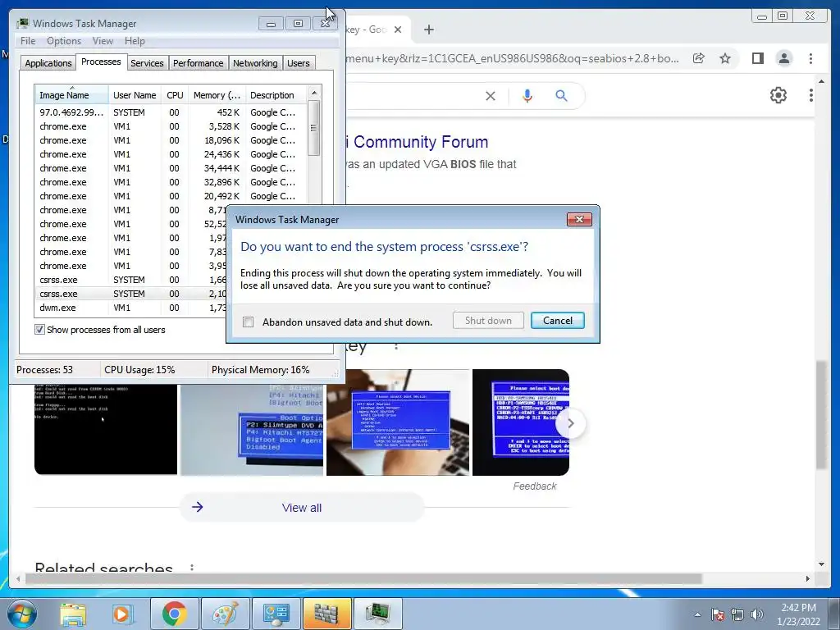The width and height of the screenshot is (840, 630).
Task: Check Abandon unsaved data and shut down
Action: pyautogui.click(x=248, y=322)
